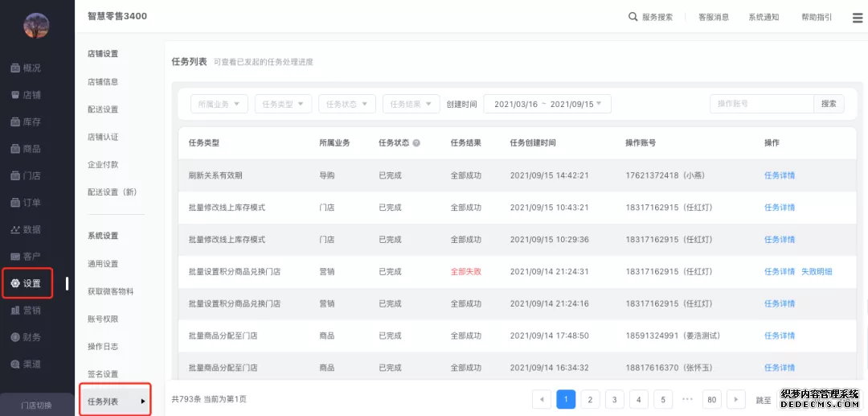This screenshot has height=416, width=868.
Task: Open 通用设置 in system settings
Action: (x=103, y=264)
